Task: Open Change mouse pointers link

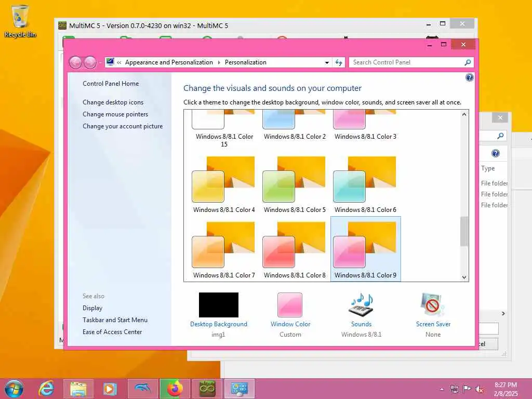Action: [x=115, y=114]
